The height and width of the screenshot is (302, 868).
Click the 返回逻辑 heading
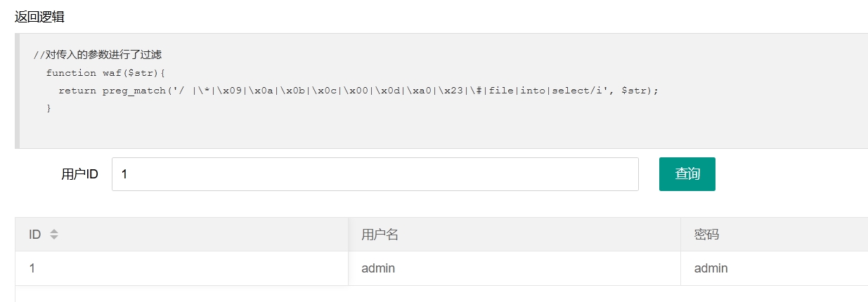coord(39,16)
